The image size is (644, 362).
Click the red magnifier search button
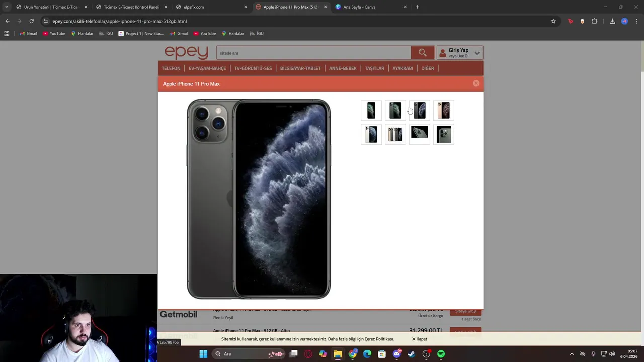[423, 53]
